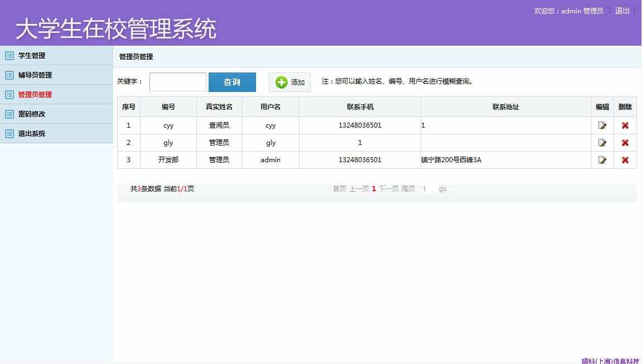
Task: Click the 上一页 pagination link
Action: [x=359, y=189]
